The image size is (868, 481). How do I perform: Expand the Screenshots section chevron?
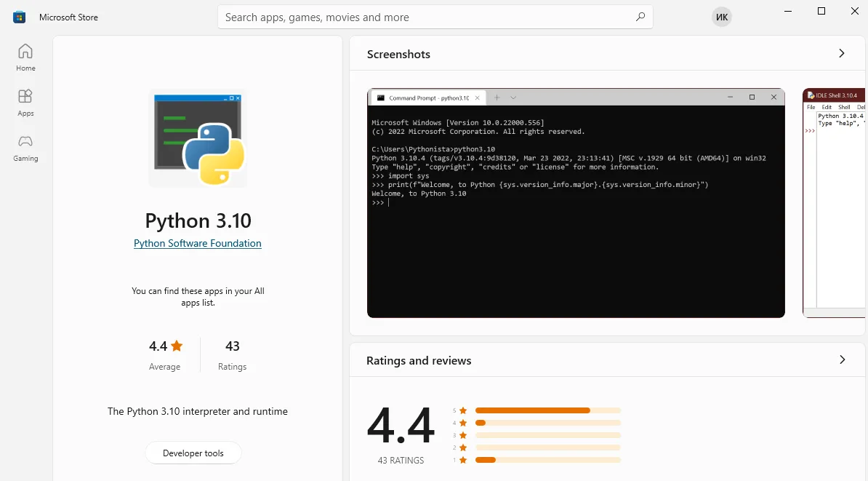point(841,53)
